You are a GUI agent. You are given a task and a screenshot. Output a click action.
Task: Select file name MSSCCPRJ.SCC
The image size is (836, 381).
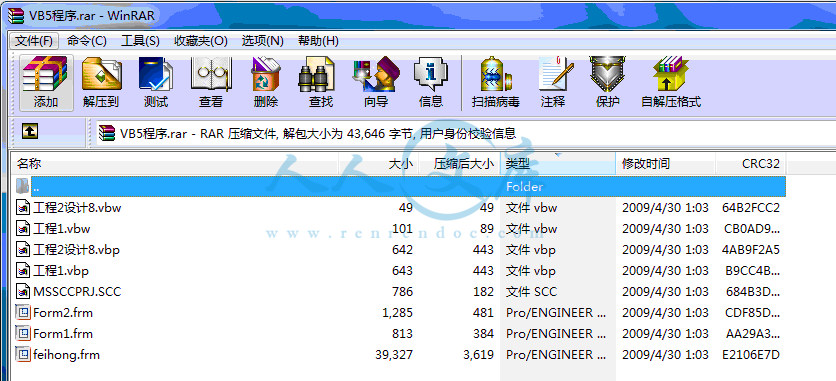pyautogui.click(x=77, y=291)
